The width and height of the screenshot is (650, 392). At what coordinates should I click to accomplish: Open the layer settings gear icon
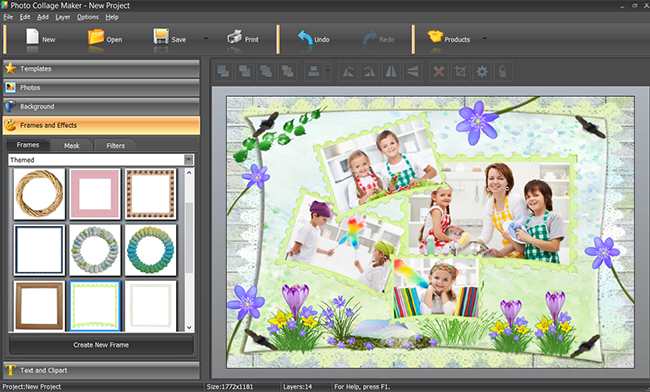(x=481, y=72)
